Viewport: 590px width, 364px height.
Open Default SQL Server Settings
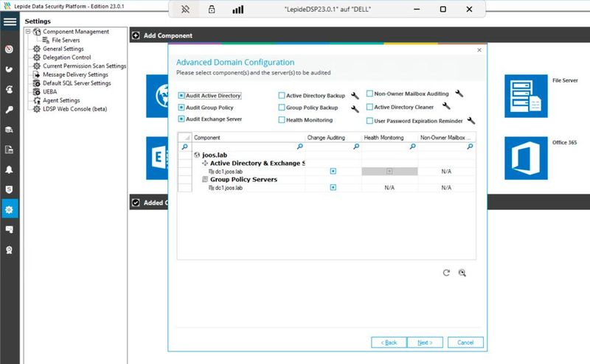tap(77, 83)
